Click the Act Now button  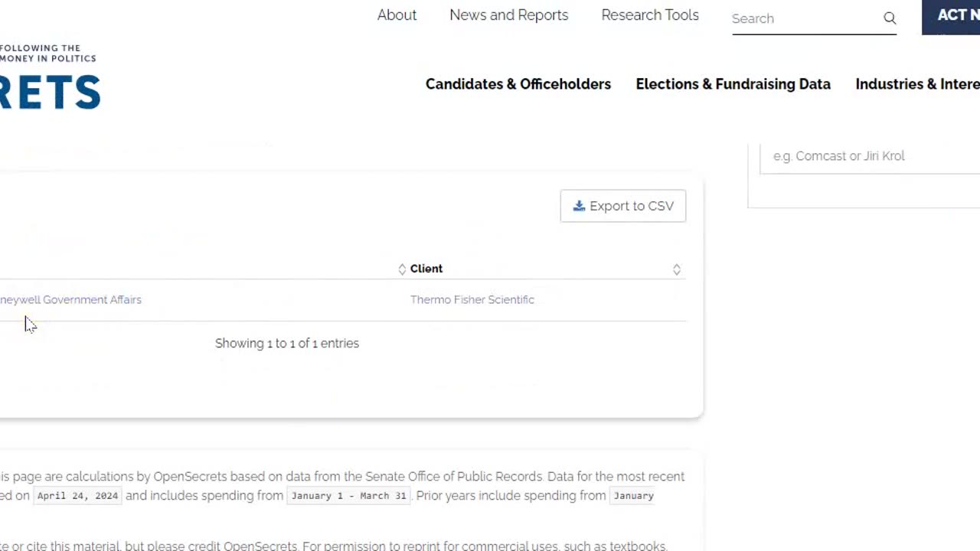951,17
